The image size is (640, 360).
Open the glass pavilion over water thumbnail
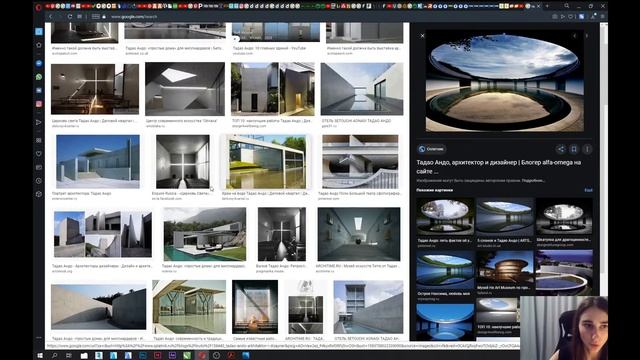267,162
